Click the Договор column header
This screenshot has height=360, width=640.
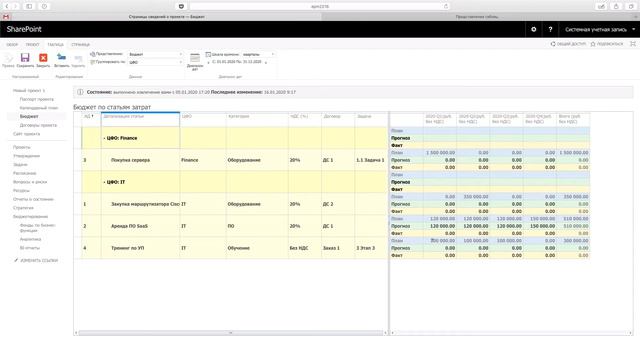point(338,119)
